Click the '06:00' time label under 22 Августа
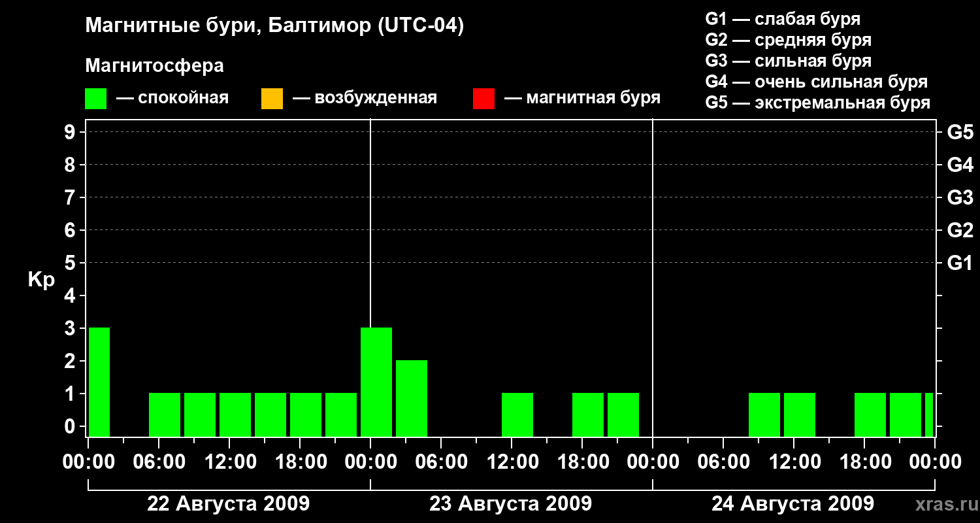This screenshot has width=980, height=523. coord(158,462)
